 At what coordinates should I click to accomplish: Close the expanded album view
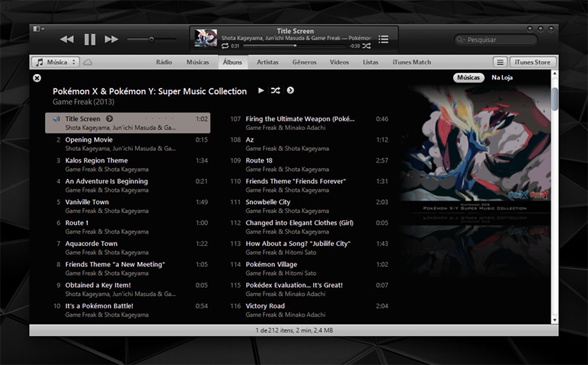click(37, 78)
